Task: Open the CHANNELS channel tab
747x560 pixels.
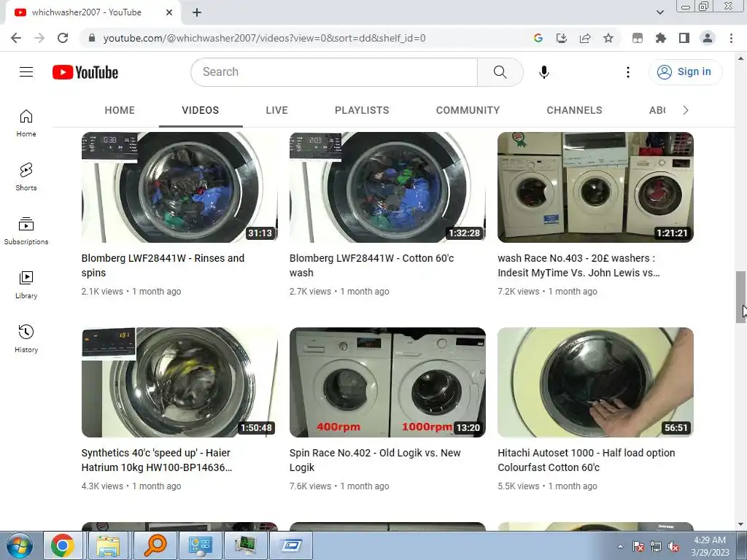Action: coord(575,111)
